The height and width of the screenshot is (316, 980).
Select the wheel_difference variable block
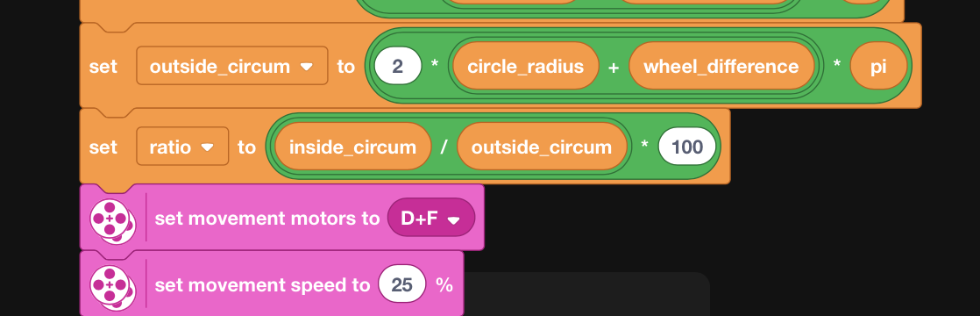pos(721,66)
